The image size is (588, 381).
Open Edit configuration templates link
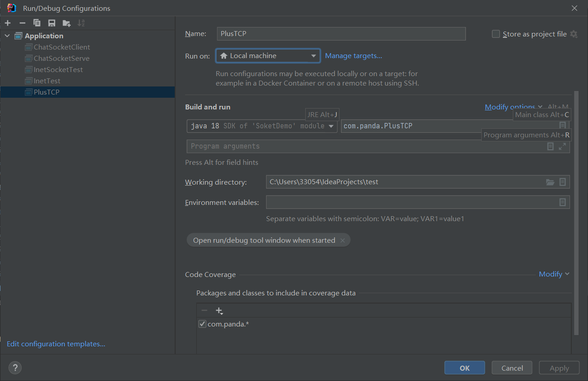pyautogui.click(x=56, y=344)
